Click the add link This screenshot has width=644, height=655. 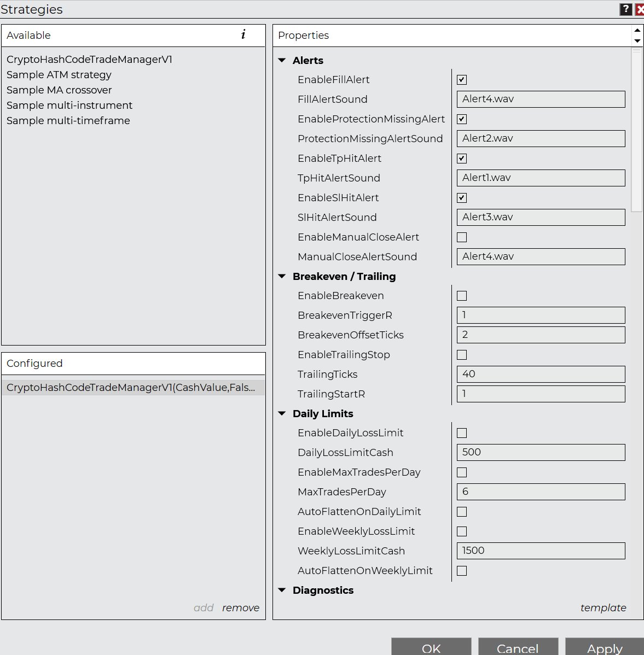(x=204, y=608)
